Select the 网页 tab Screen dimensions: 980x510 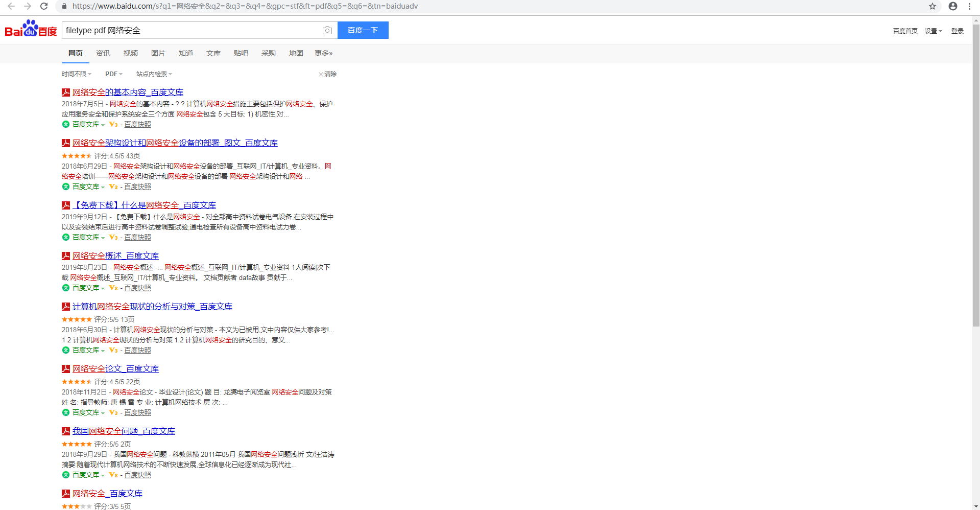(76, 53)
